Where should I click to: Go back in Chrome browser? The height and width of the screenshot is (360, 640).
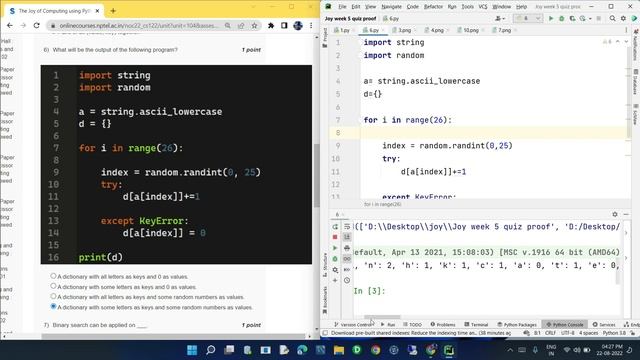(x=10, y=25)
